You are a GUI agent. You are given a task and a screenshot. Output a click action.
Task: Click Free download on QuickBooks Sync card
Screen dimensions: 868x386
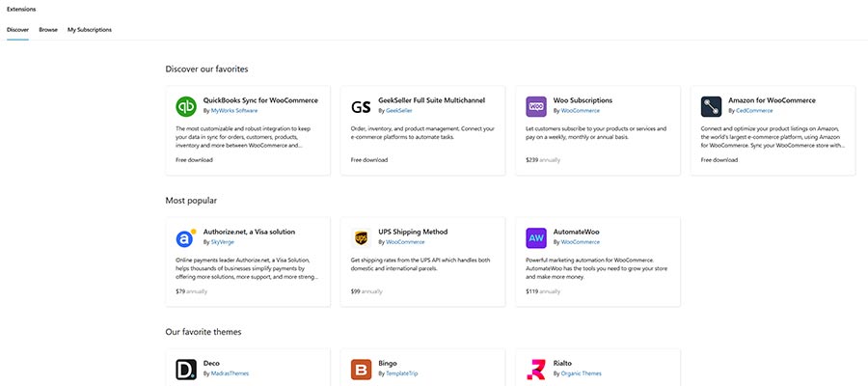tap(194, 160)
